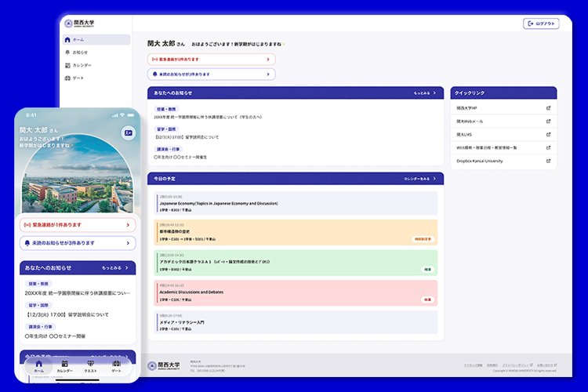Tap the bell icon in the phone's unread notices banner

(x=27, y=243)
